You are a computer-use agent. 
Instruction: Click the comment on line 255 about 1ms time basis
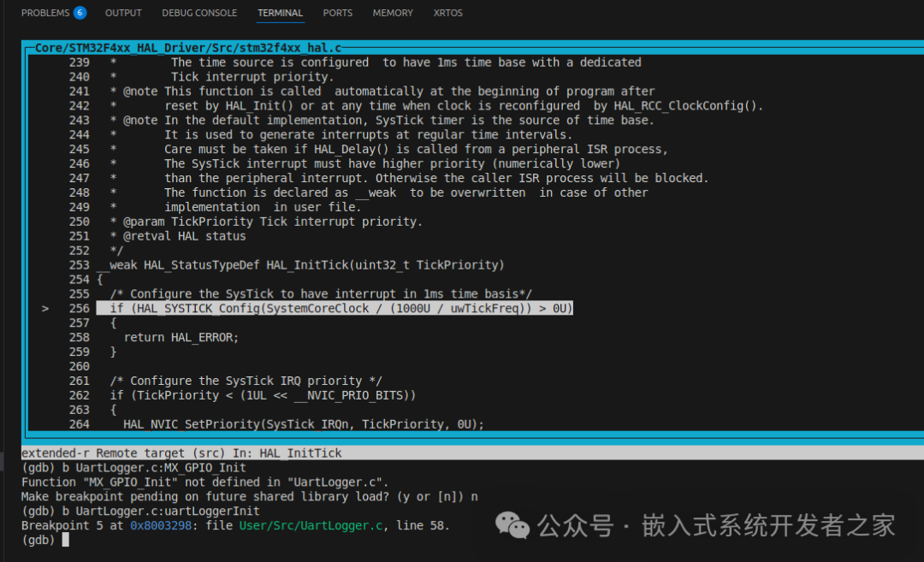tap(321, 294)
